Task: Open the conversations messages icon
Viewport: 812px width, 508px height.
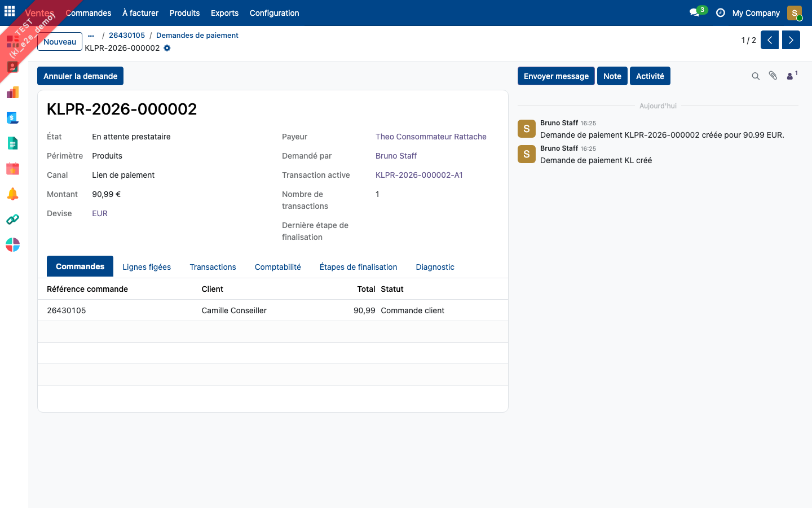Action: coord(695,12)
